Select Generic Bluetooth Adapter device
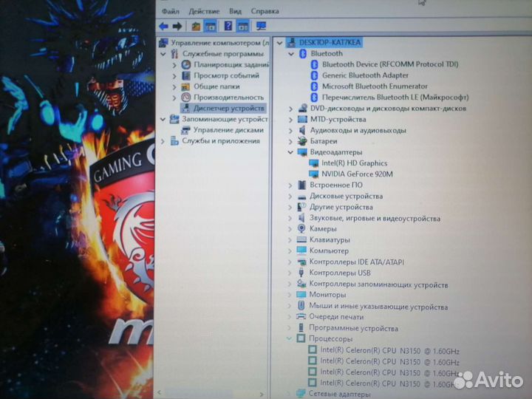Viewport: 532px width, 399px height. [x=365, y=75]
